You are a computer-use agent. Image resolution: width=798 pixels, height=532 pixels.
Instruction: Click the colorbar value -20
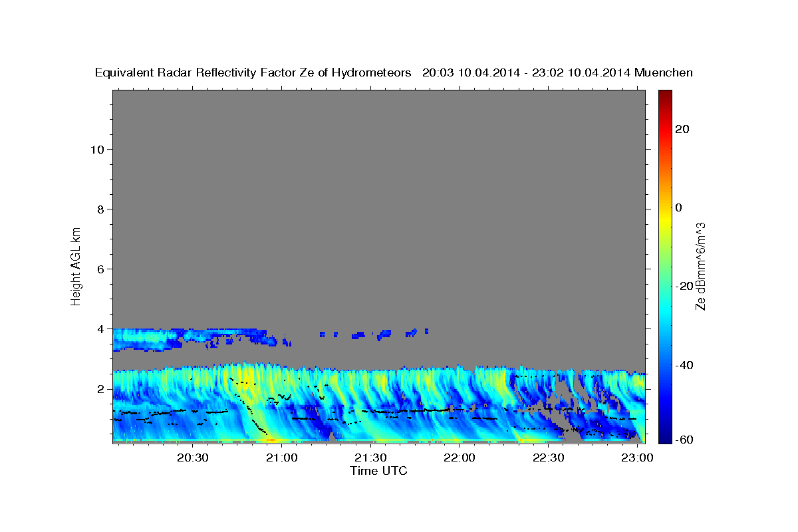(x=684, y=286)
